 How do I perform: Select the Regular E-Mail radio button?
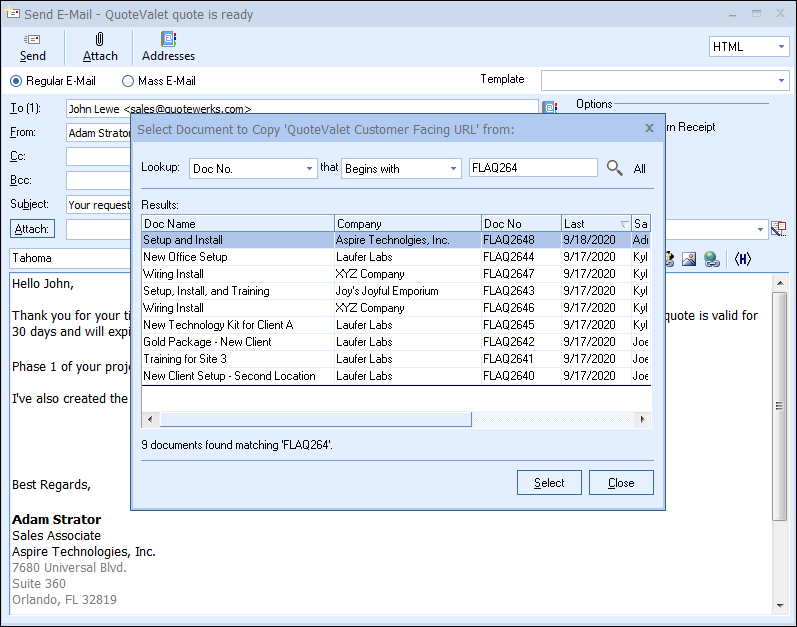click(16, 81)
